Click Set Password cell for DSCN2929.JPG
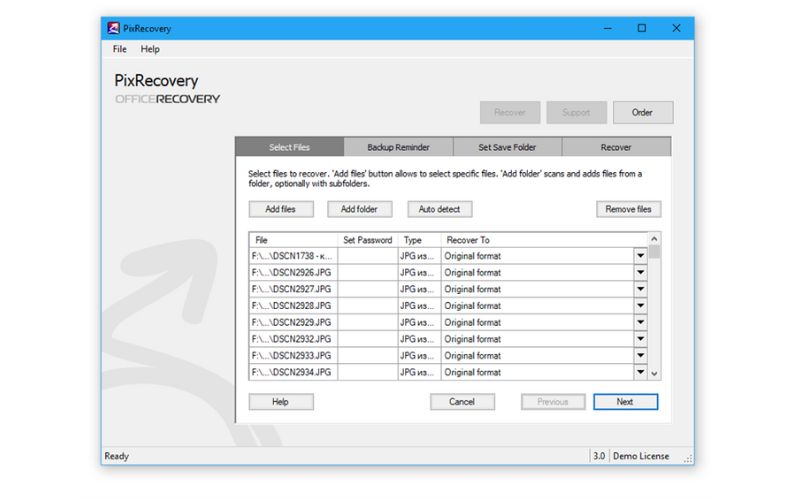This screenshot has width=799, height=500. click(x=368, y=322)
